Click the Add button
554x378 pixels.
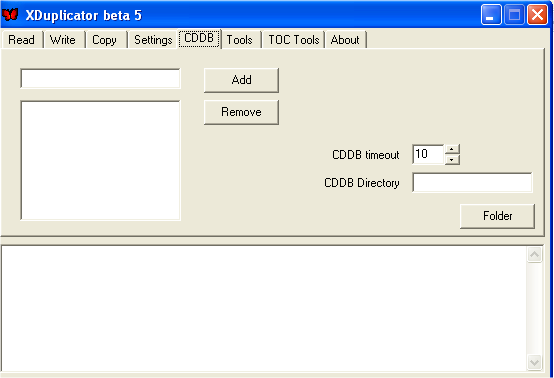tap(241, 80)
